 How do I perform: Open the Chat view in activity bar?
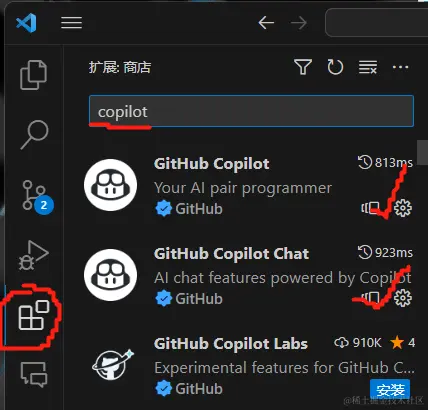[34, 374]
